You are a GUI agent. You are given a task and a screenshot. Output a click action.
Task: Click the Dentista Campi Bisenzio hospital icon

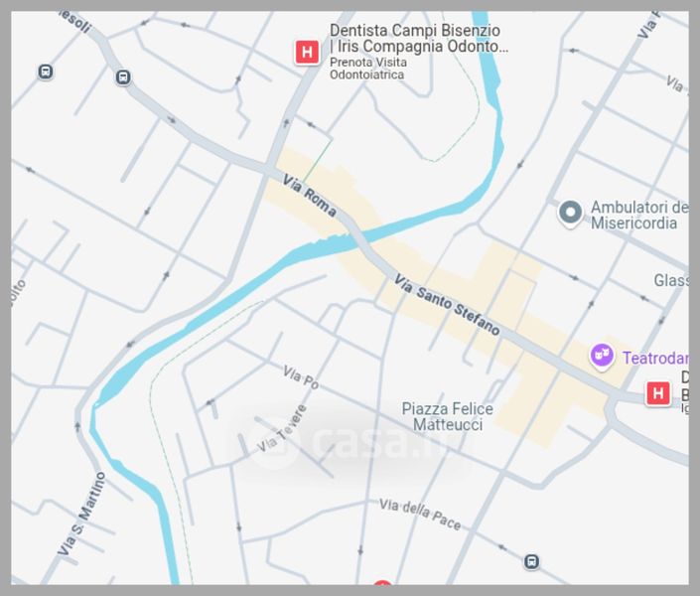pos(307,53)
